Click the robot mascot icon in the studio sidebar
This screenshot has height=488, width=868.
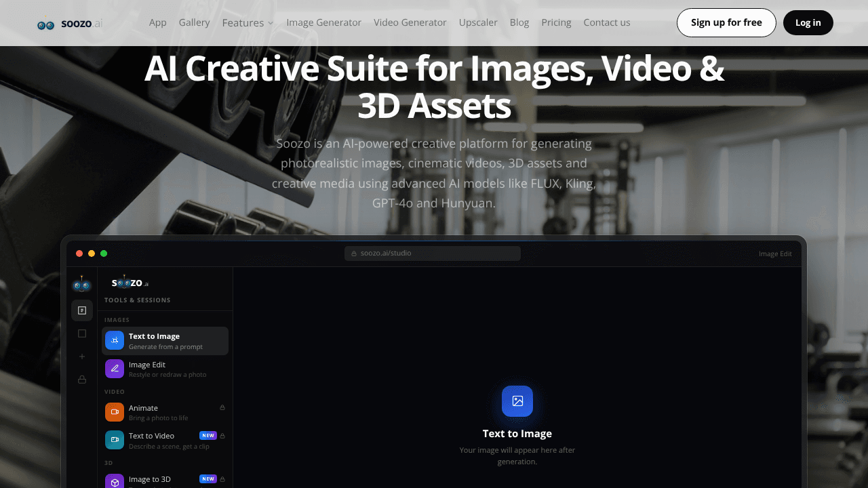[x=82, y=284]
